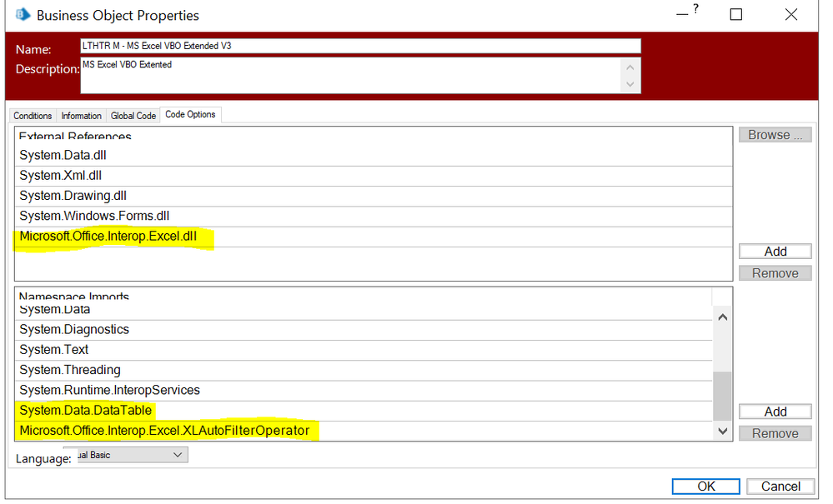Click the namespace list scrollbar thumb
Screen dimensions: 833x504
point(722,396)
